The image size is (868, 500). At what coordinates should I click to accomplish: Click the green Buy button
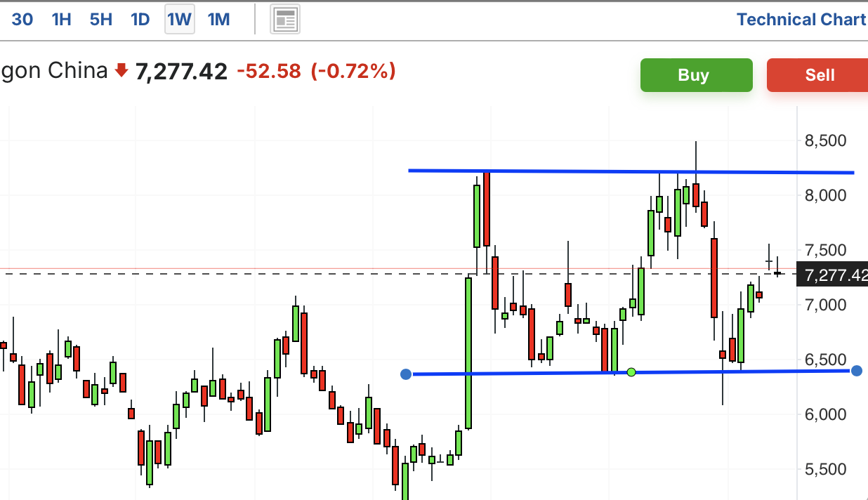[x=696, y=75]
